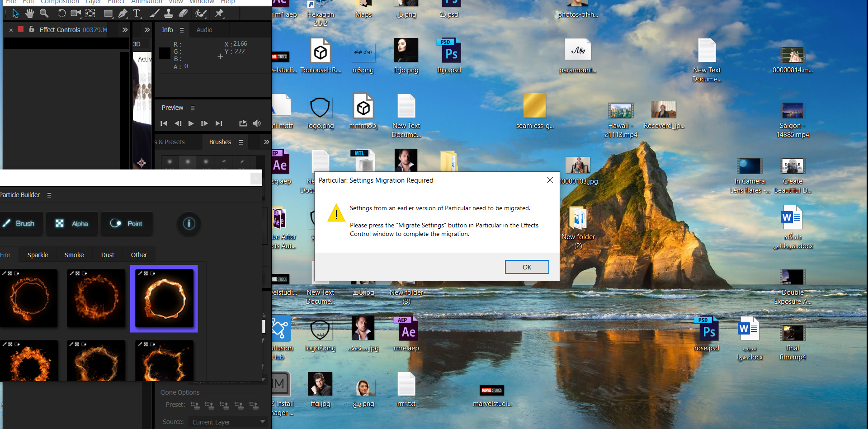Switch to the Audio tab
Screen dimensions: 868x429
[x=204, y=30]
